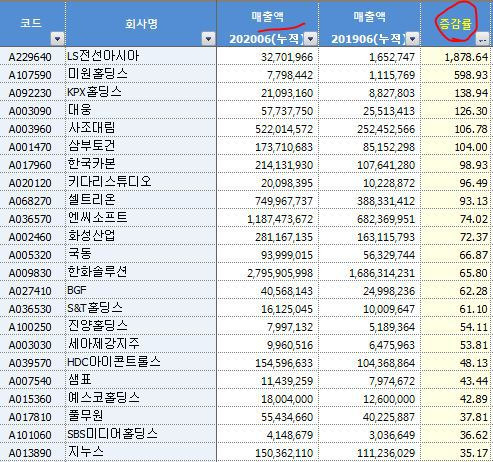Click code cell A100250
The width and height of the screenshot is (493, 462).
pos(30,327)
